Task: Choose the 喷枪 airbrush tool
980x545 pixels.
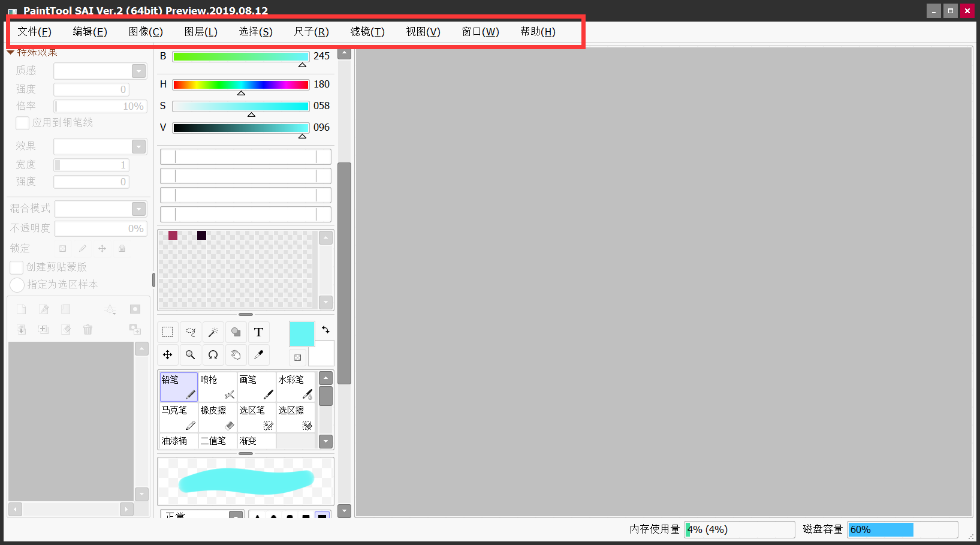Action: (x=218, y=387)
